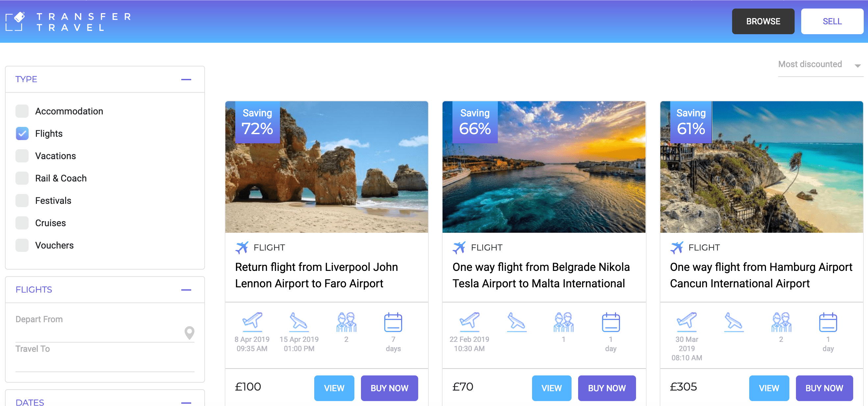Go to the SELL page
Image resolution: width=868 pixels, height=406 pixels.
(832, 21)
